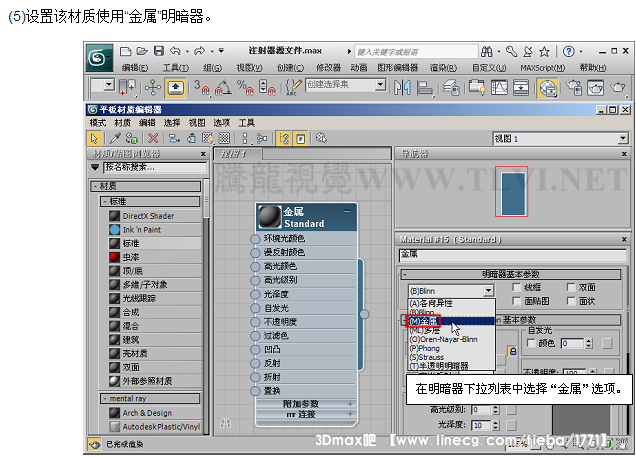The height and width of the screenshot is (457, 636).
Task: Open the MAXScript(M) menu
Action: (543, 68)
